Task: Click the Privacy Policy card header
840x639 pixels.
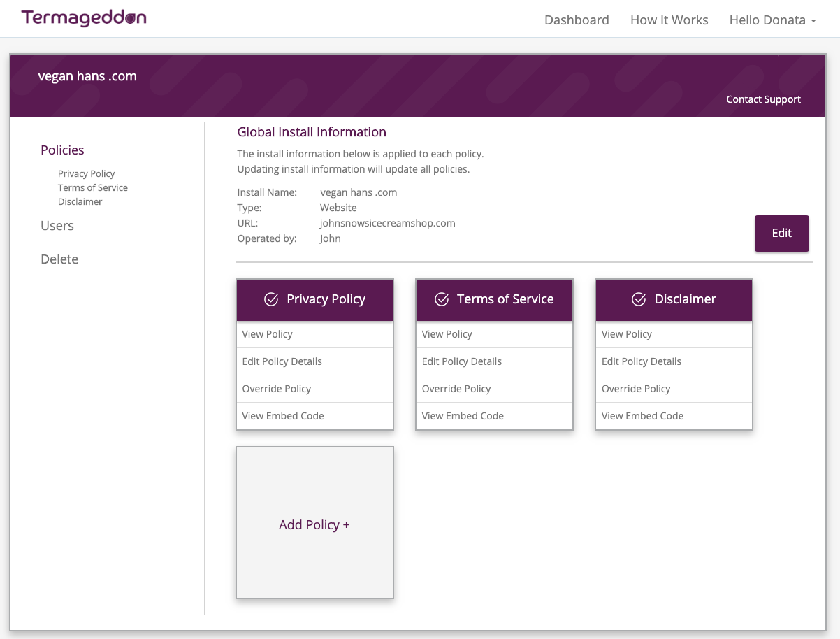Action: 315,300
